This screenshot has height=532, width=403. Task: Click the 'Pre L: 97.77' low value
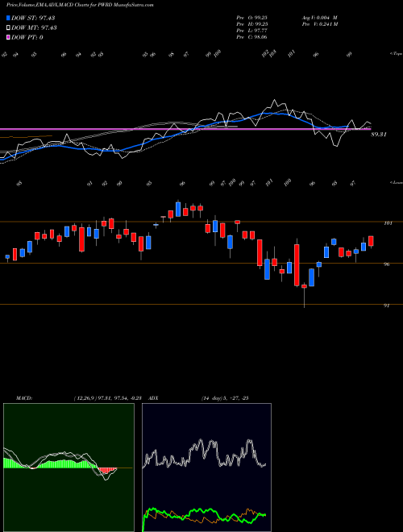click(x=252, y=31)
